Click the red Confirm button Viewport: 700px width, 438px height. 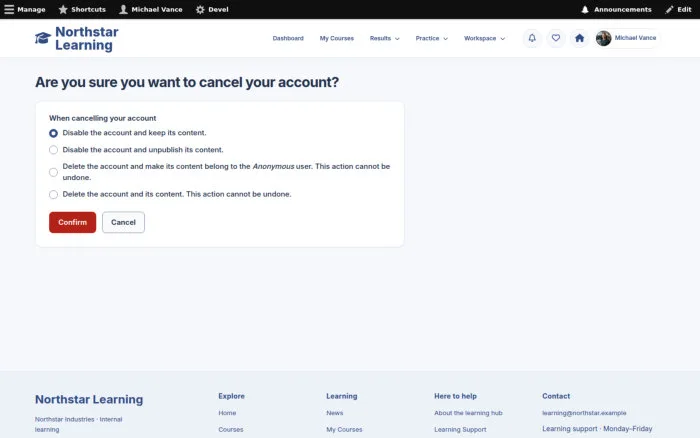pyautogui.click(x=72, y=222)
